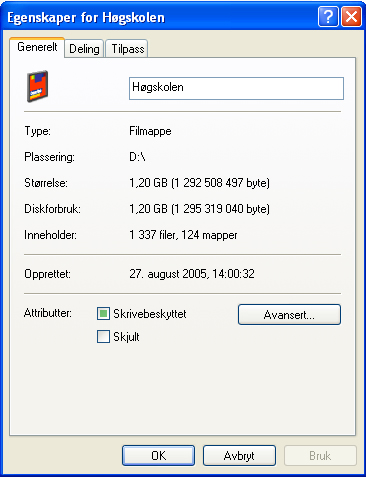Viewport: 366px width, 477px height.
Task: Toggle the Skrivebeskyttet checkbox
Action: click(103, 314)
